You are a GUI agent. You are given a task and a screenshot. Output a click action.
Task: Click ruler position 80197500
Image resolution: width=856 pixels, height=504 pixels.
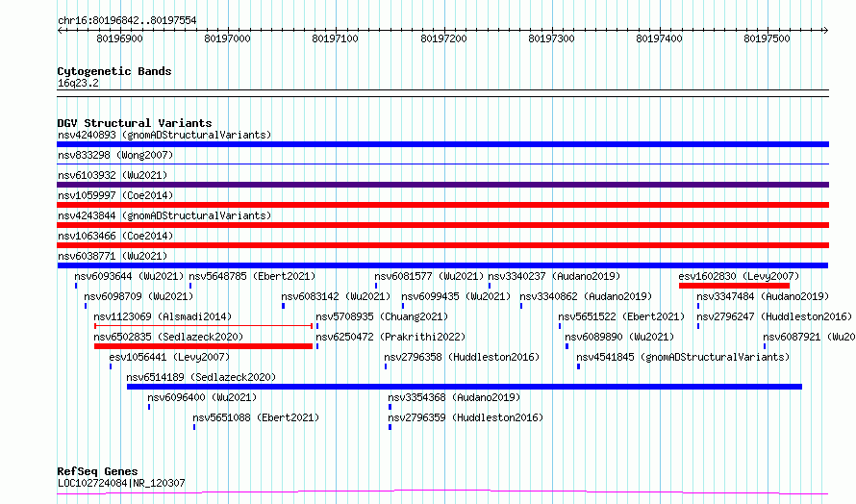click(x=767, y=38)
